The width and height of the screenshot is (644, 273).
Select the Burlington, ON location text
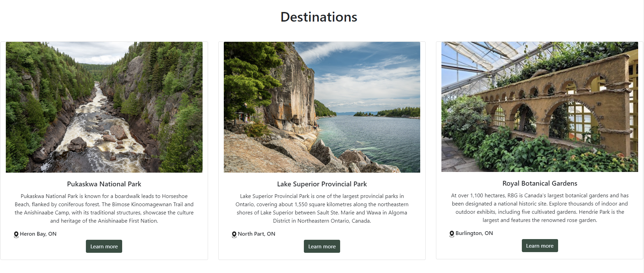474,233
